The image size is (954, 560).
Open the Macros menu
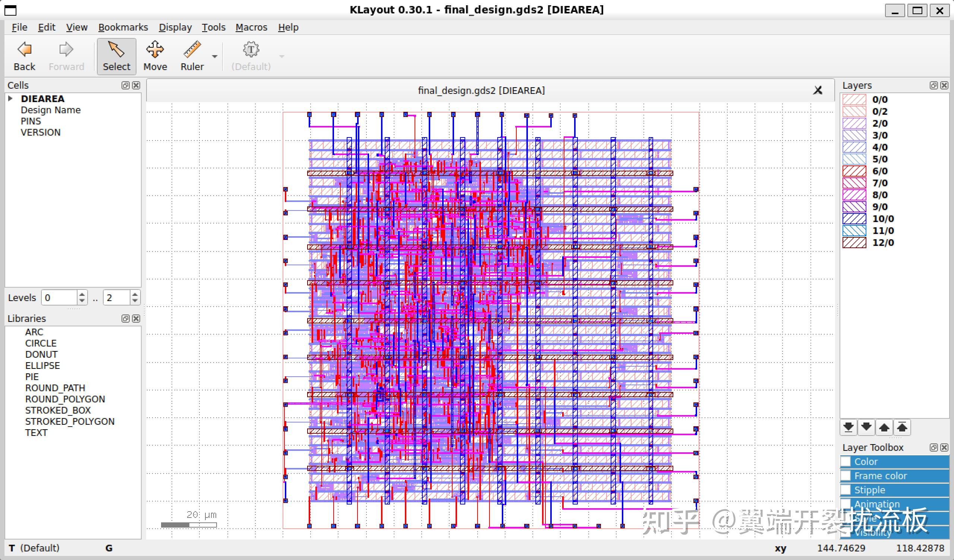[251, 27]
